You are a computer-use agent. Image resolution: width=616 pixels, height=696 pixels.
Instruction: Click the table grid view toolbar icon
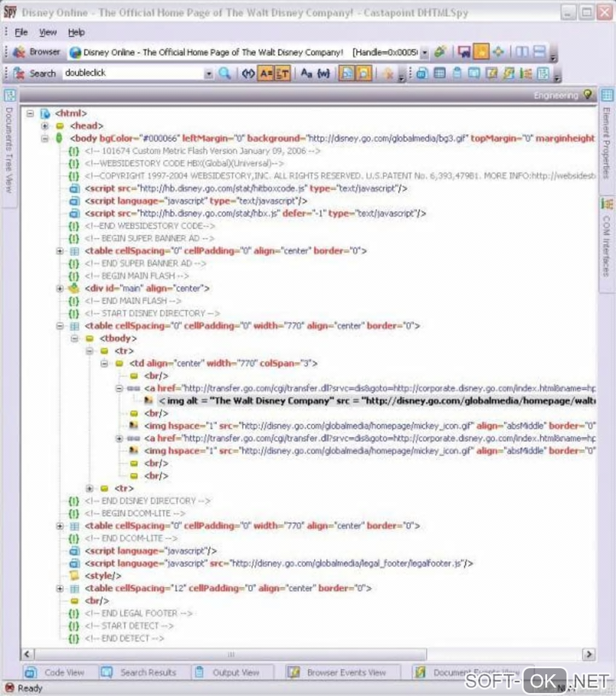point(439,73)
